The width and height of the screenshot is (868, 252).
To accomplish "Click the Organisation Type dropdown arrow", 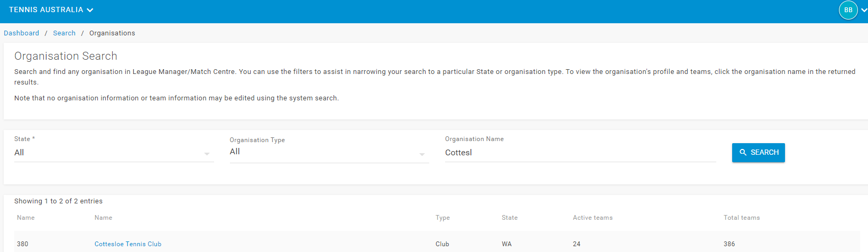I will coord(422,154).
